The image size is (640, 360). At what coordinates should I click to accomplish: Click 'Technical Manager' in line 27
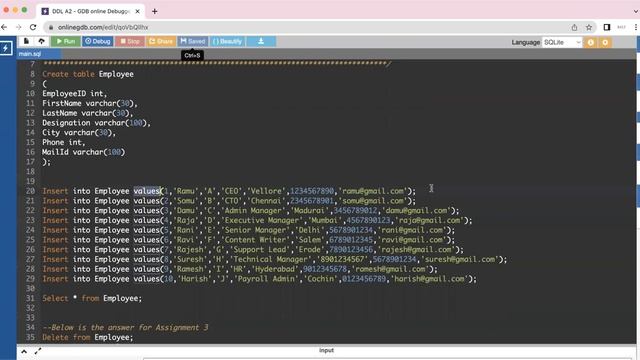[271, 260]
